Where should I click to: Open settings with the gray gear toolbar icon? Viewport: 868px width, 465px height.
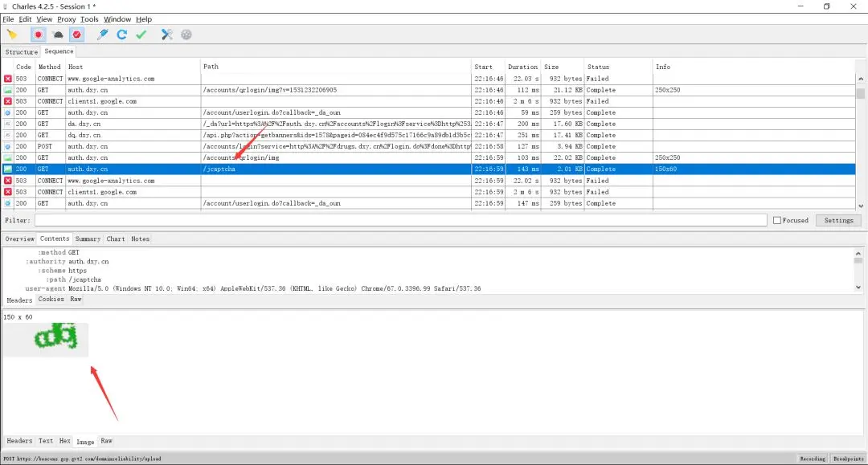[186, 35]
